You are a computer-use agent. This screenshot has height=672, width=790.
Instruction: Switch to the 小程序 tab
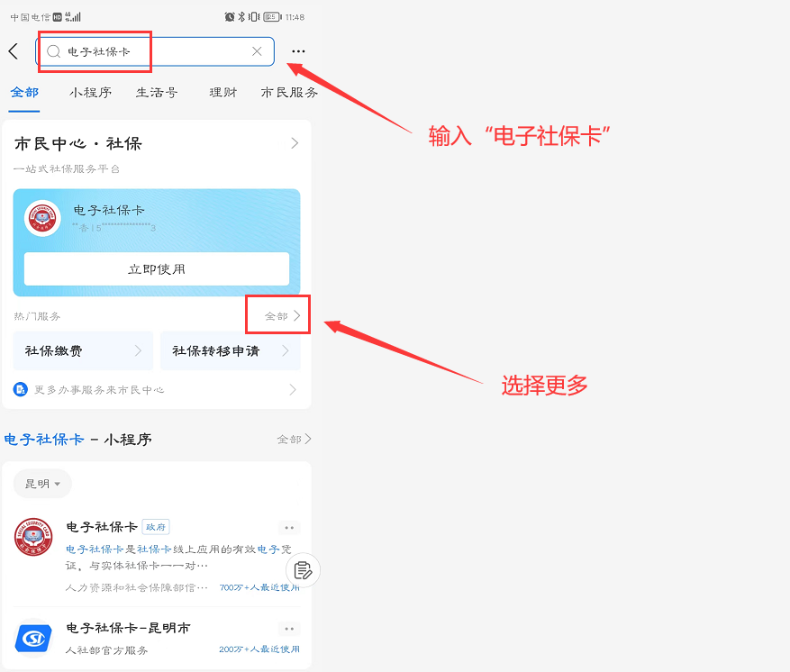[x=91, y=92]
